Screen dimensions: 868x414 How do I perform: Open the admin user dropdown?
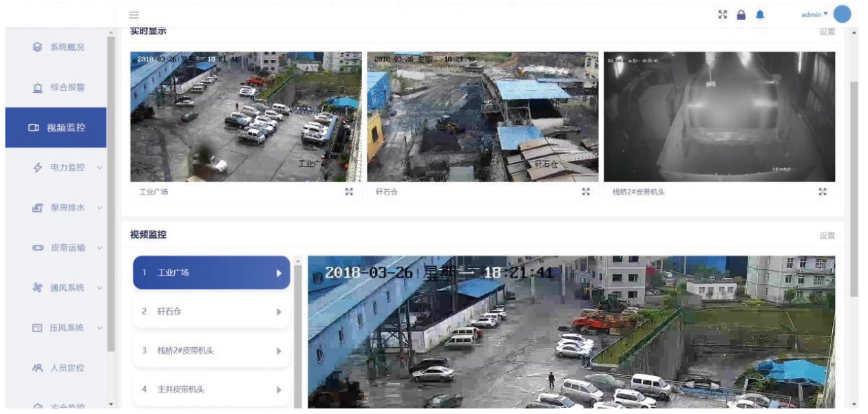(814, 15)
